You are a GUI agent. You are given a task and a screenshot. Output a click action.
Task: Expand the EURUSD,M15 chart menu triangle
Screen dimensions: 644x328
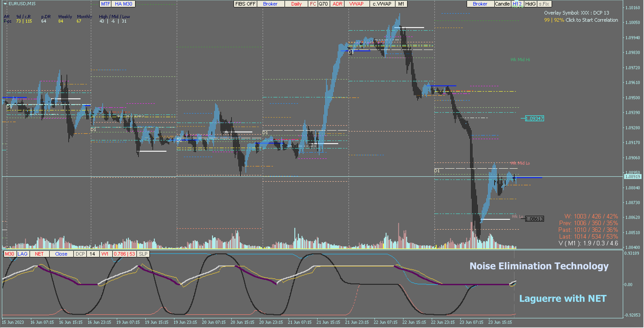click(5, 4)
